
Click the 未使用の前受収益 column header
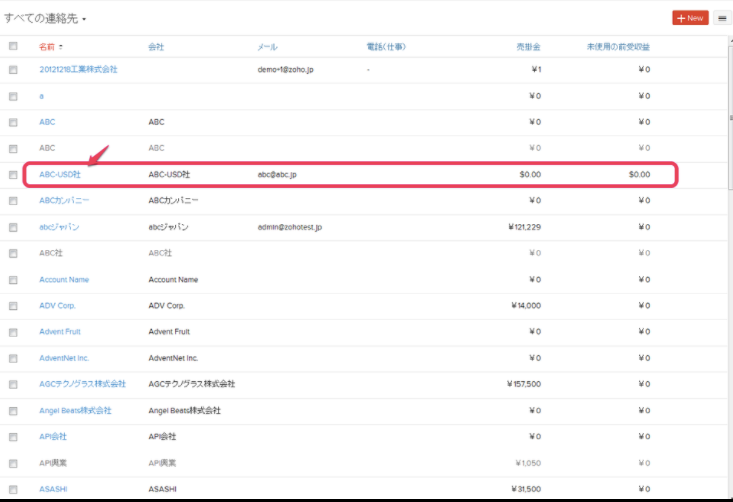pos(618,47)
